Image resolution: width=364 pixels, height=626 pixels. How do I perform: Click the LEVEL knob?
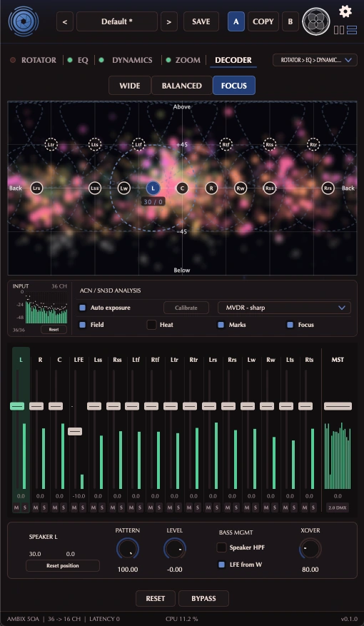(175, 550)
